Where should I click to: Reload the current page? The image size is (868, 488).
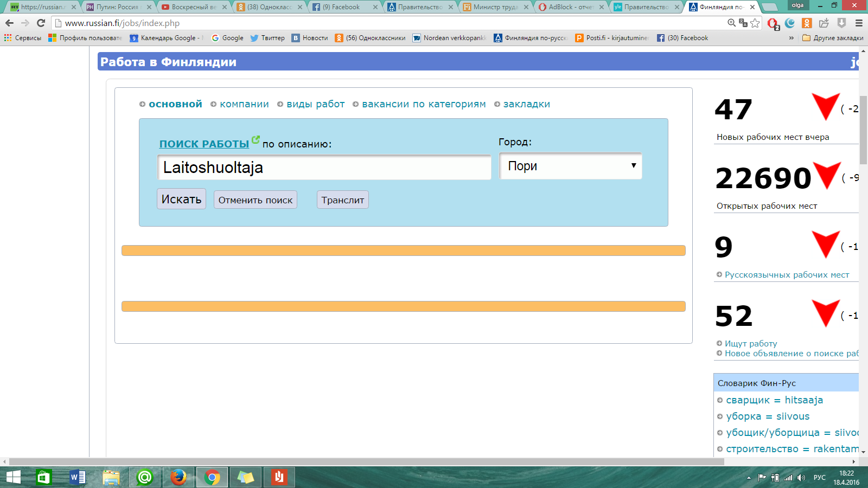pos(41,23)
